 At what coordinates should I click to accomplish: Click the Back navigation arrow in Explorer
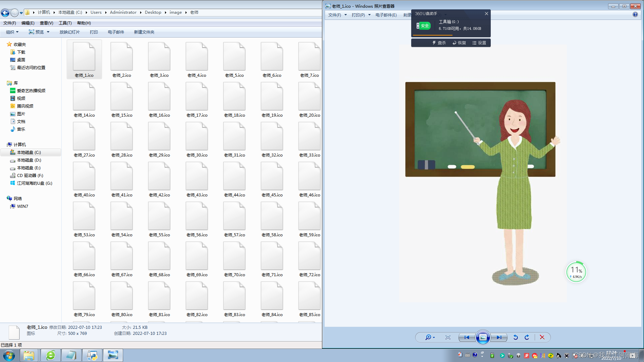tap(5, 13)
